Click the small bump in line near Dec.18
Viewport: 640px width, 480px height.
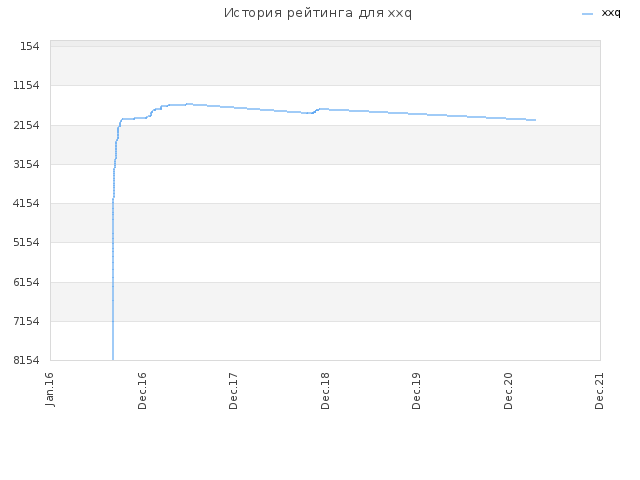(320, 109)
